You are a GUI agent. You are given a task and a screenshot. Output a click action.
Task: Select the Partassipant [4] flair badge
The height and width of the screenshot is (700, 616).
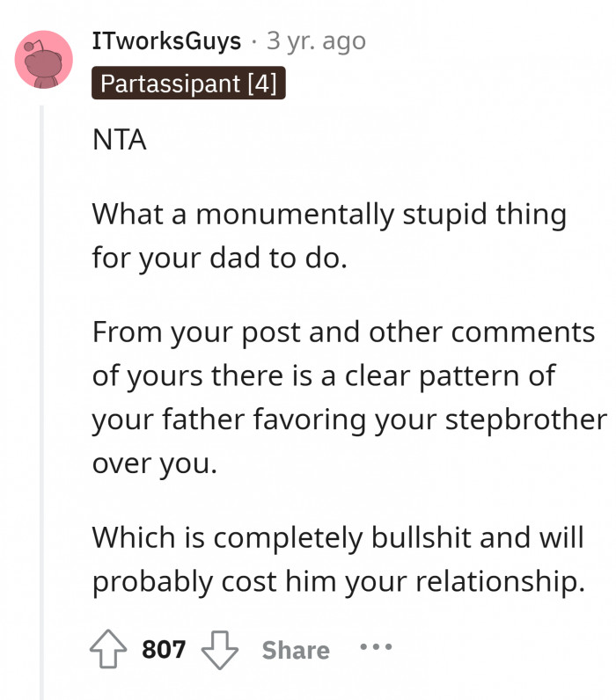click(x=189, y=84)
